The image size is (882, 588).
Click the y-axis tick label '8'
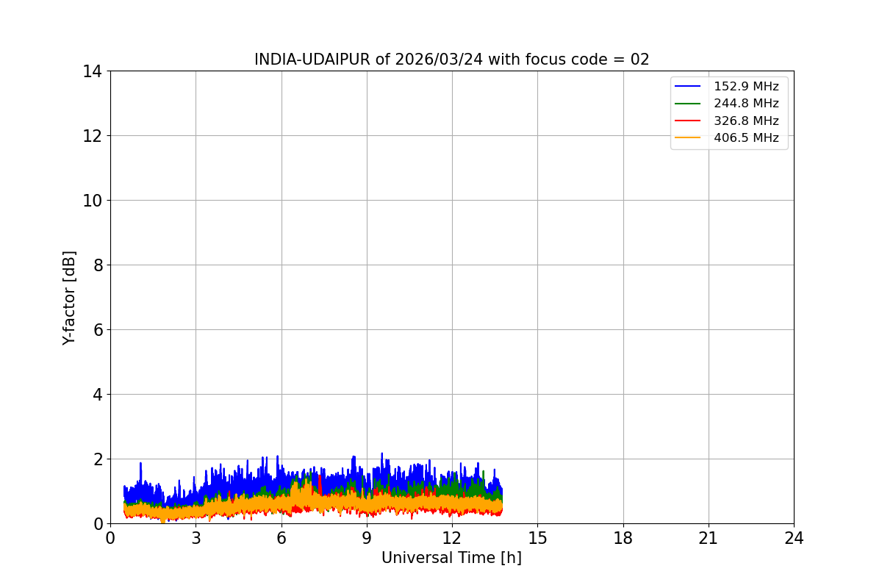pos(98,265)
